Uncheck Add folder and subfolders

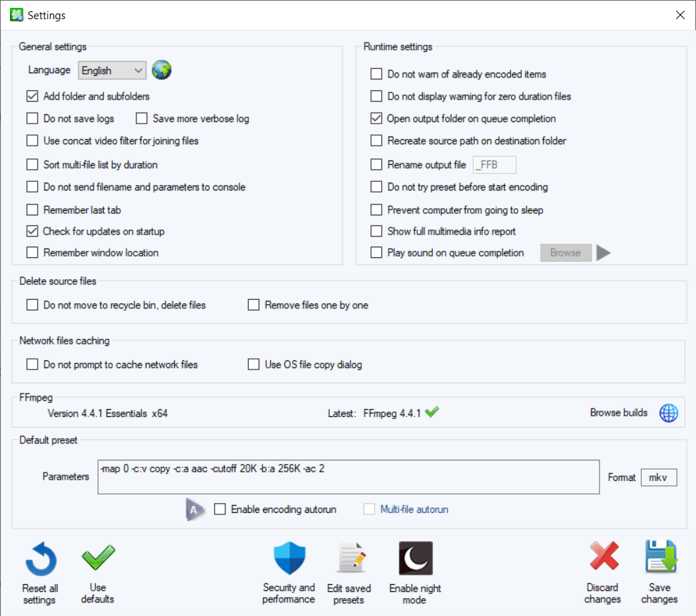tap(32, 96)
